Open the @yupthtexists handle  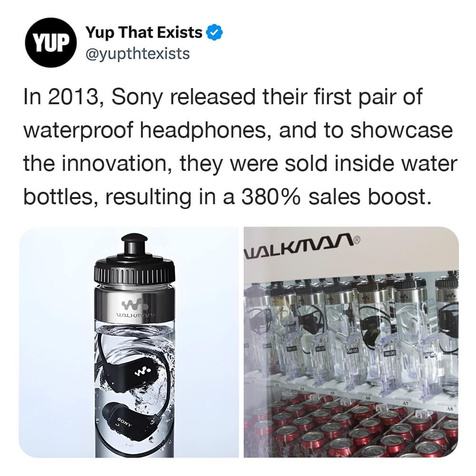pos(138,53)
